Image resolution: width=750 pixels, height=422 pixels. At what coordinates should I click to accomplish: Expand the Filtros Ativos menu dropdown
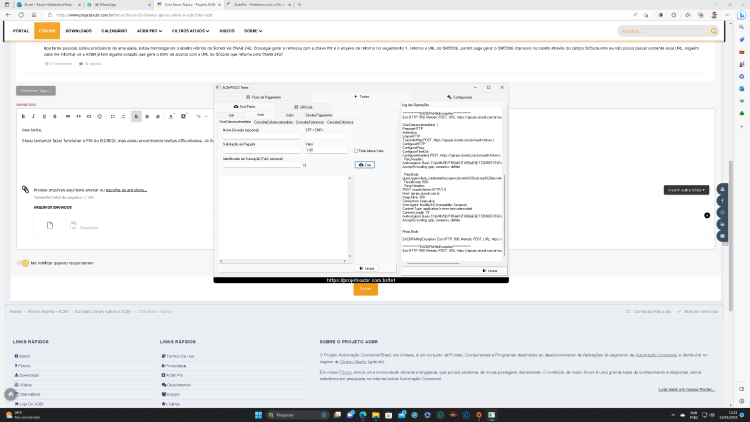coord(190,31)
